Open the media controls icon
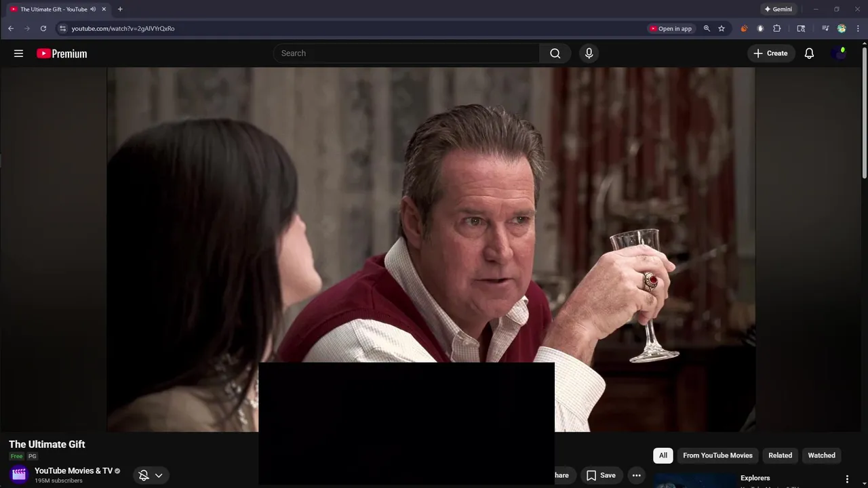This screenshot has height=488, width=868. click(825, 28)
